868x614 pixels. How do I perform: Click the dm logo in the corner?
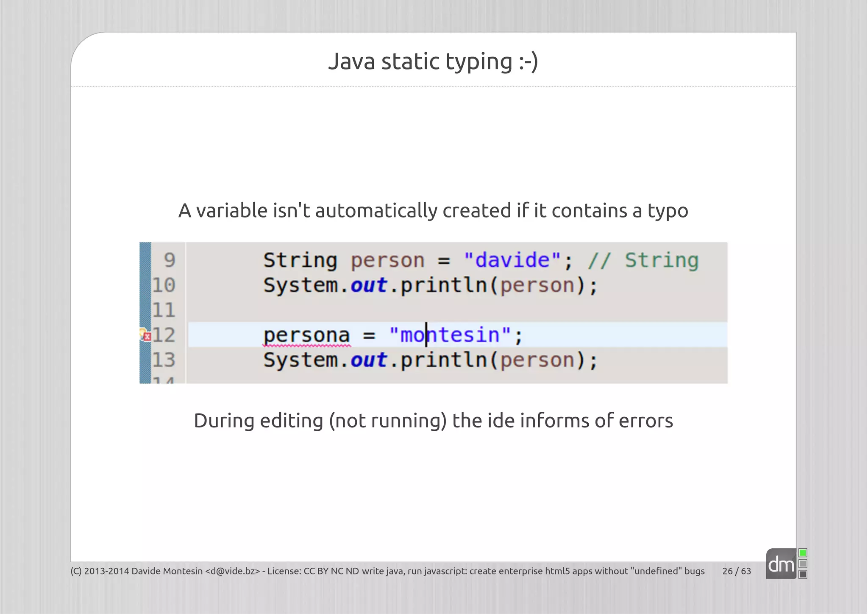pyautogui.click(x=781, y=564)
